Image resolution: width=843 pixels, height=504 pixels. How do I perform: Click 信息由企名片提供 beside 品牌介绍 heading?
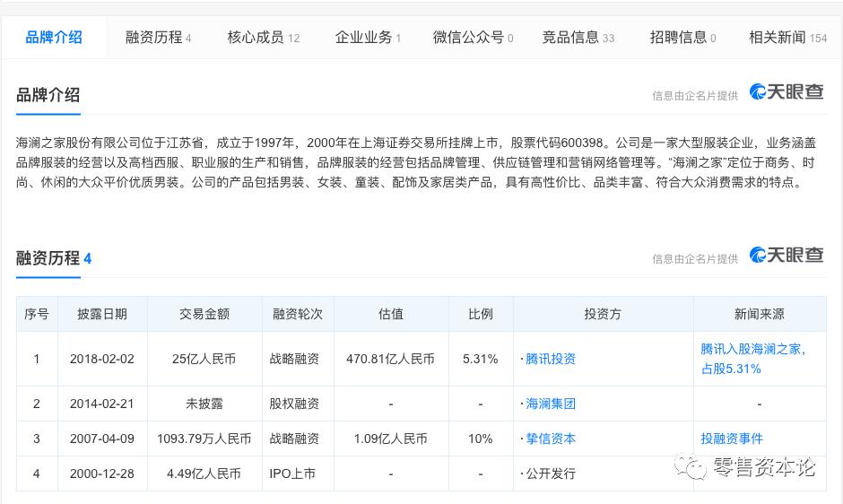[695, 96]
